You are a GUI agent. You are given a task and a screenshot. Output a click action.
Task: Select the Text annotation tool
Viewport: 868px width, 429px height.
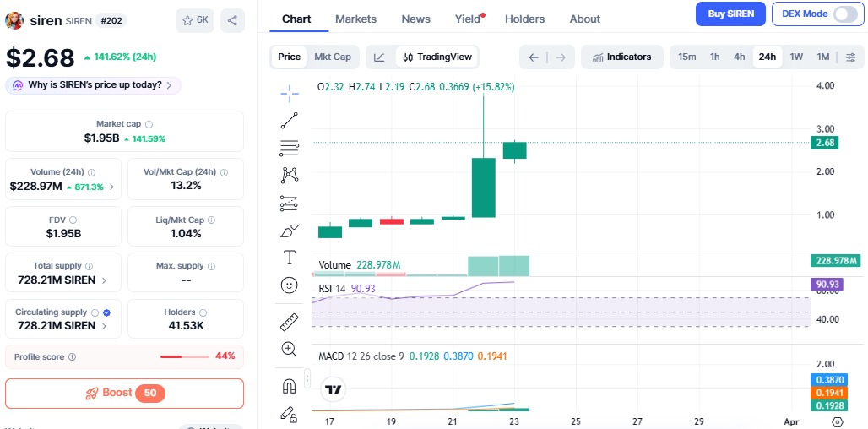(289, 257)
